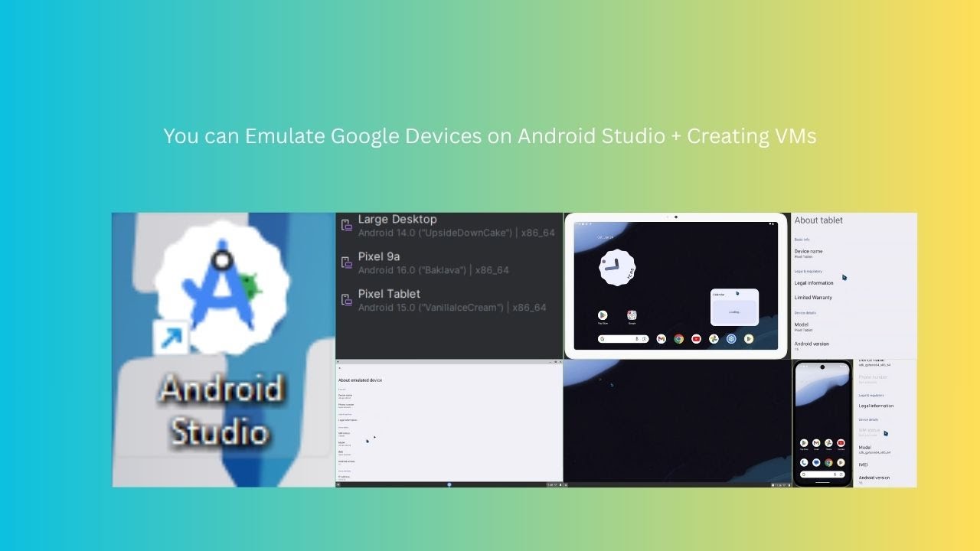Select Android 16.0 Baklava device description

pyautogui.click(x=433, y=270)
